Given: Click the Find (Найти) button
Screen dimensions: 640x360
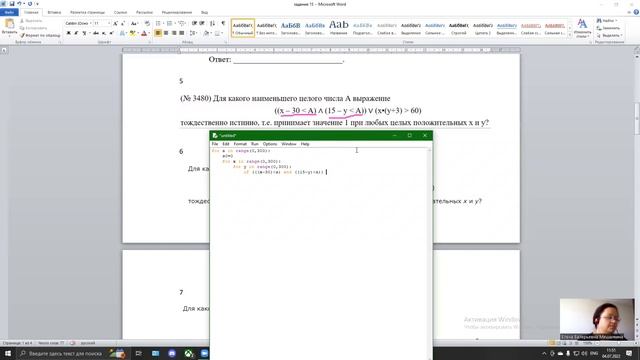Looking at the screenshot, I should [608, 21].
